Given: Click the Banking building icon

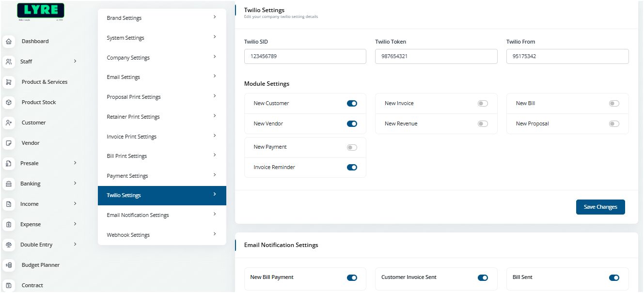Looking at the screenshot, I should click(x=9, y=184).
